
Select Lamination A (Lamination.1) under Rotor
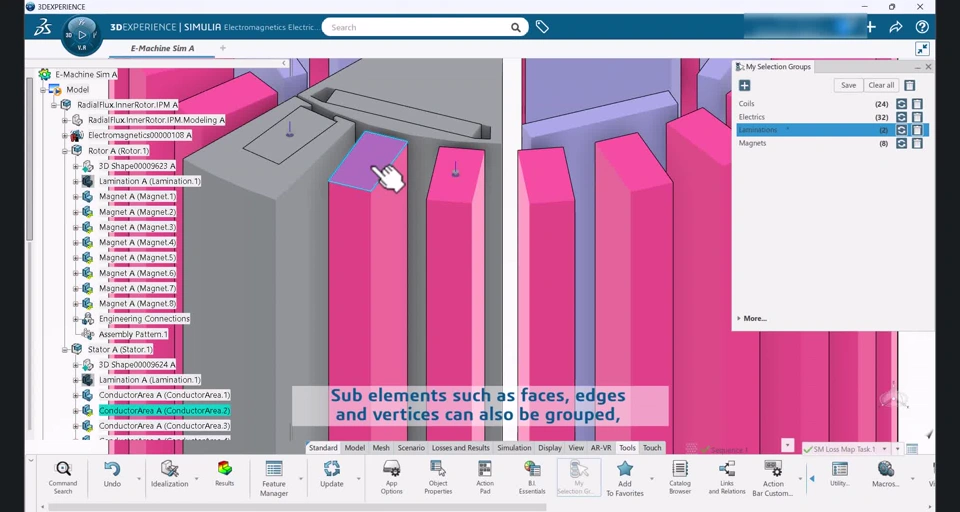click(150, 181)
